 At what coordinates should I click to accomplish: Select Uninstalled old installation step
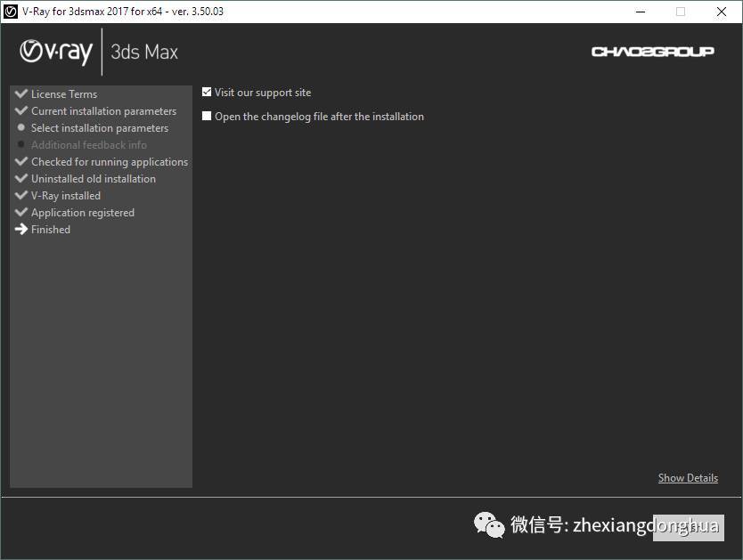(x=94, y=178)
